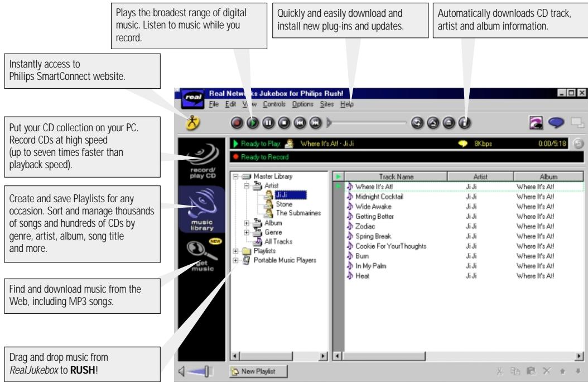Open the Edit menu
The height and width of the screenshot is (382, 588).
[230, 104]
